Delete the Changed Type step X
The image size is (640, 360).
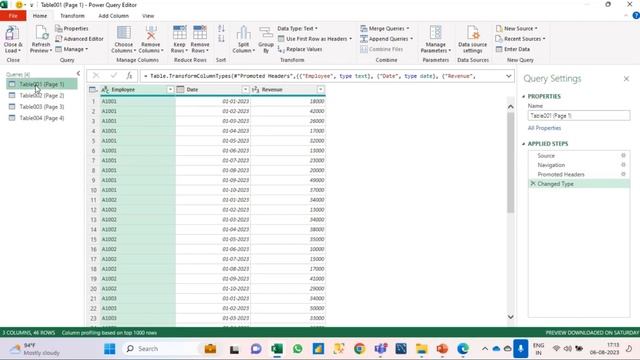coord(533,184)
